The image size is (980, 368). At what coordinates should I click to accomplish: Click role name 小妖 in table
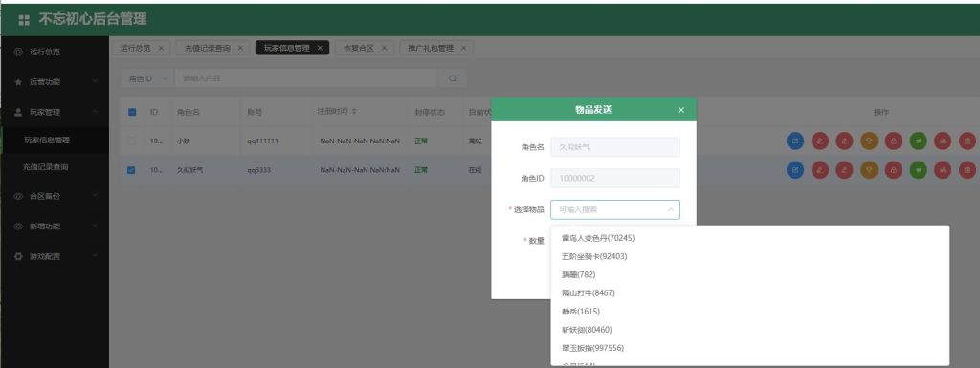point(183,141)
